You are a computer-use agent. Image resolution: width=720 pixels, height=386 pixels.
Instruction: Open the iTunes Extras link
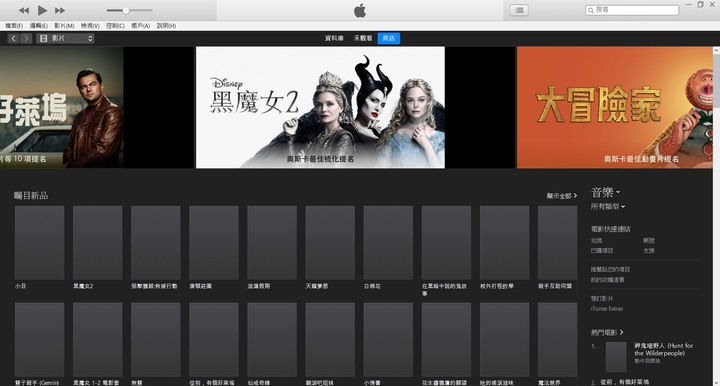point(607,309)
